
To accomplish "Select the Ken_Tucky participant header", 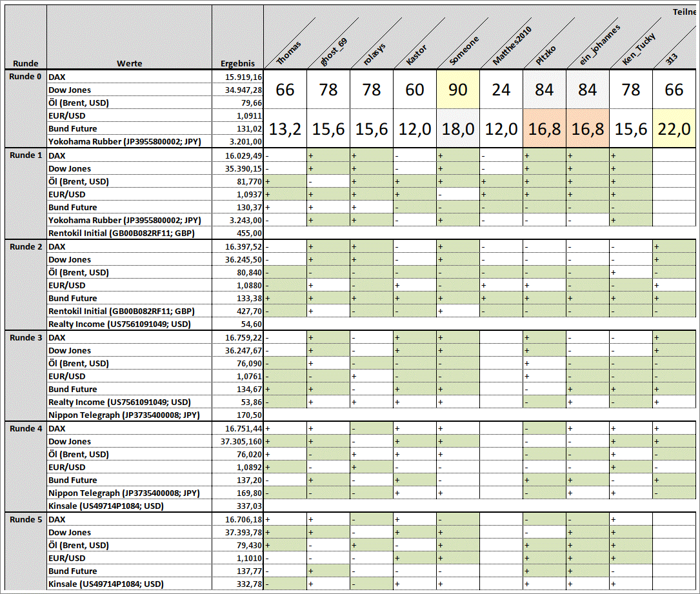I will coord(639,48).
